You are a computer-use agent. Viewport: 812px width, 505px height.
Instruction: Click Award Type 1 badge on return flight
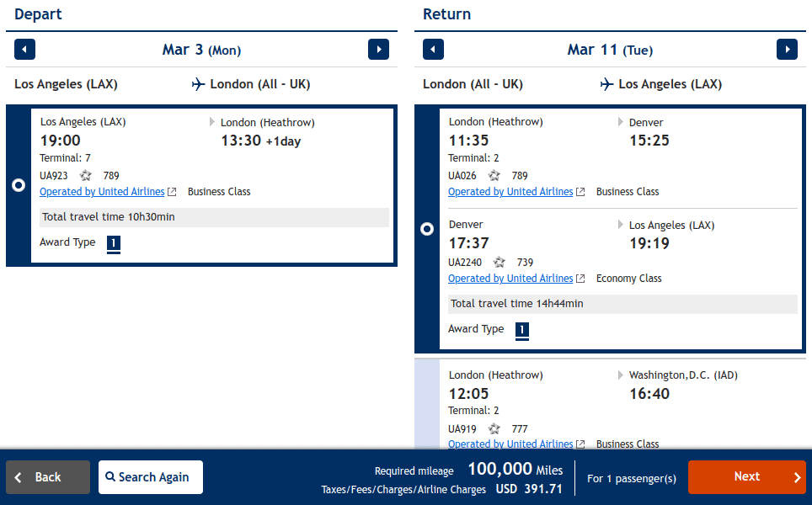[x=522, y=330]
